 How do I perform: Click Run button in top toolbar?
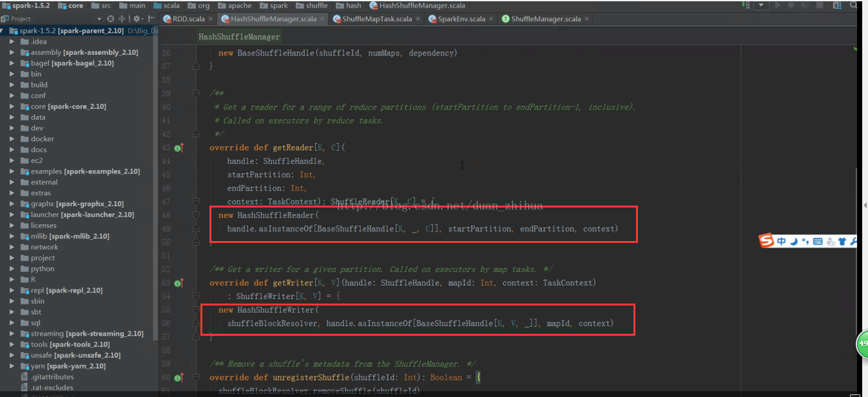pos(778,5)
